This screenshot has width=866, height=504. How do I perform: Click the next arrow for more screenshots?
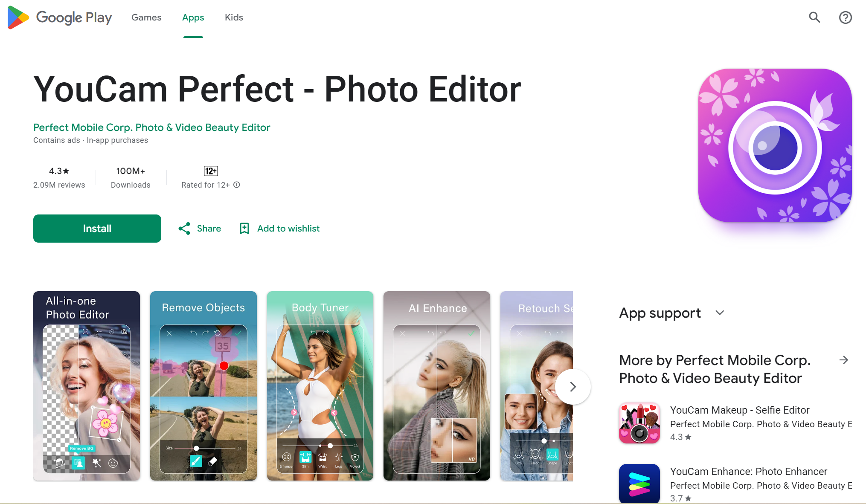(x=573, y=386)
